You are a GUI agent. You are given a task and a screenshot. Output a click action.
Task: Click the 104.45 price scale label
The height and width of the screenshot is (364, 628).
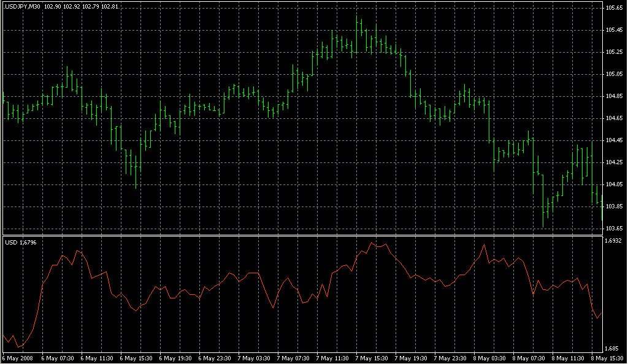coord(613,140)
